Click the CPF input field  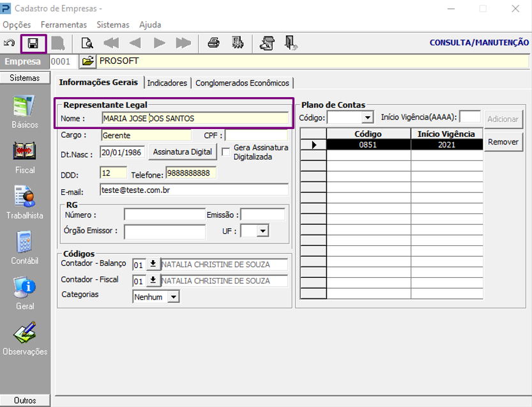pyautogui.click(x=255, y=135)
